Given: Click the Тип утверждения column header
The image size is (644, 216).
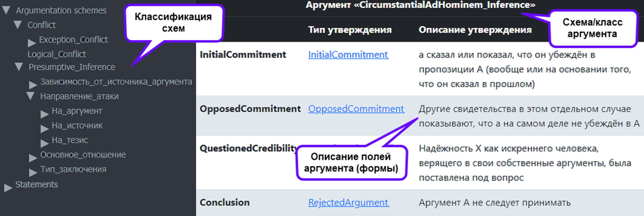Looking at the screenshot, I should [x=350, y=30].
